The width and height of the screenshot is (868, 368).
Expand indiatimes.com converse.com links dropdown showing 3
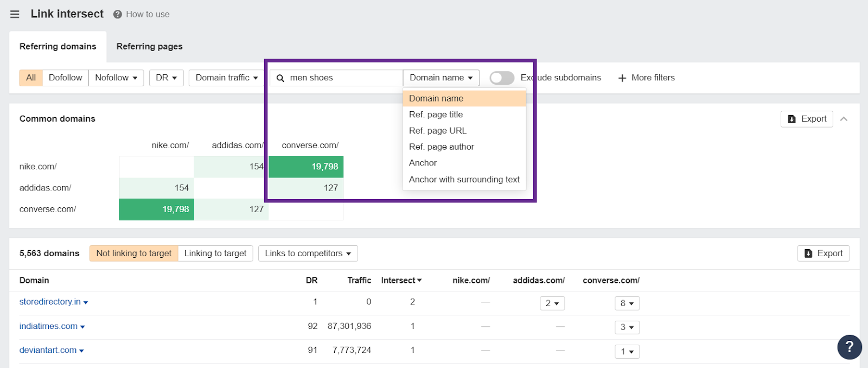tap(627, 327)
